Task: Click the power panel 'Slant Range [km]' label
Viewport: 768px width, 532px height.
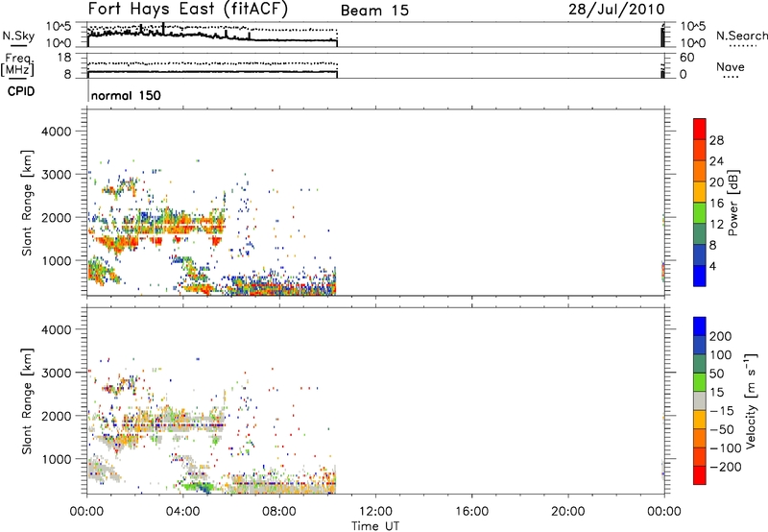Action: (x=28, y=203)
